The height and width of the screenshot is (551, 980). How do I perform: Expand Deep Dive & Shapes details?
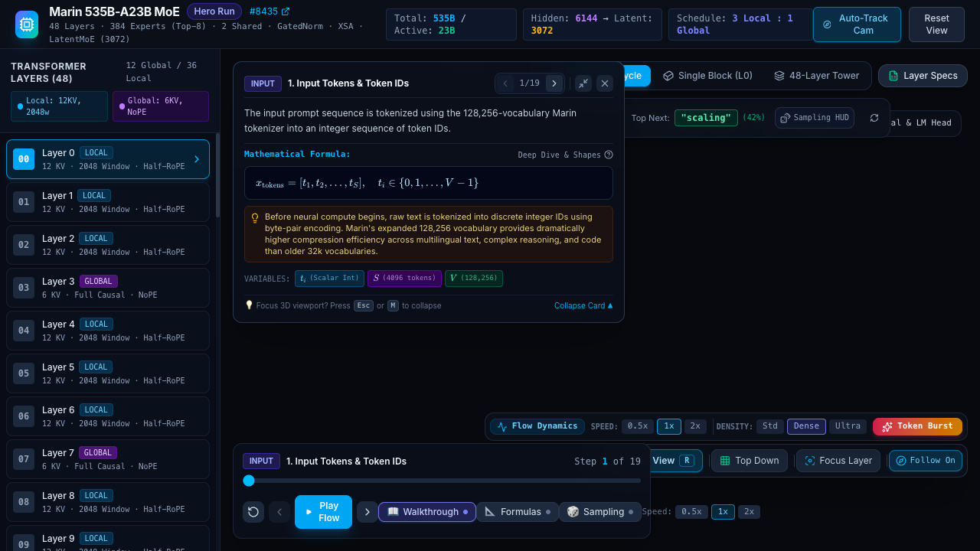coord(565,155)
